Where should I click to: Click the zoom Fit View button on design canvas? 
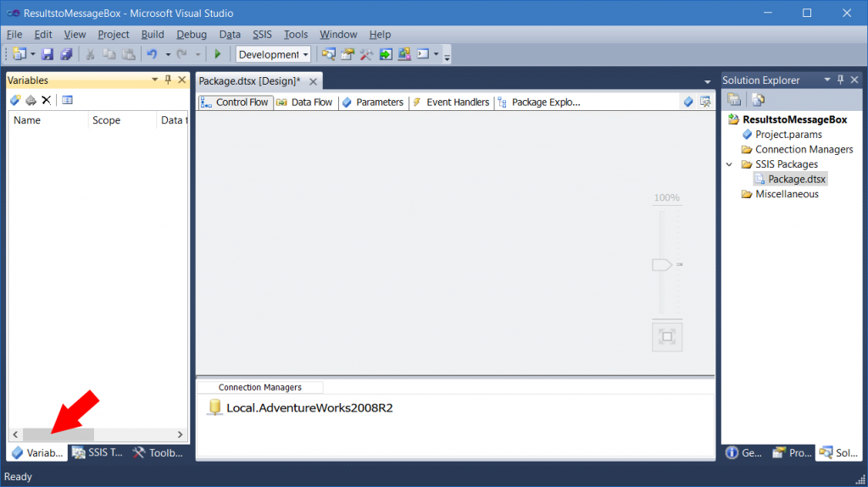[667, 337]
